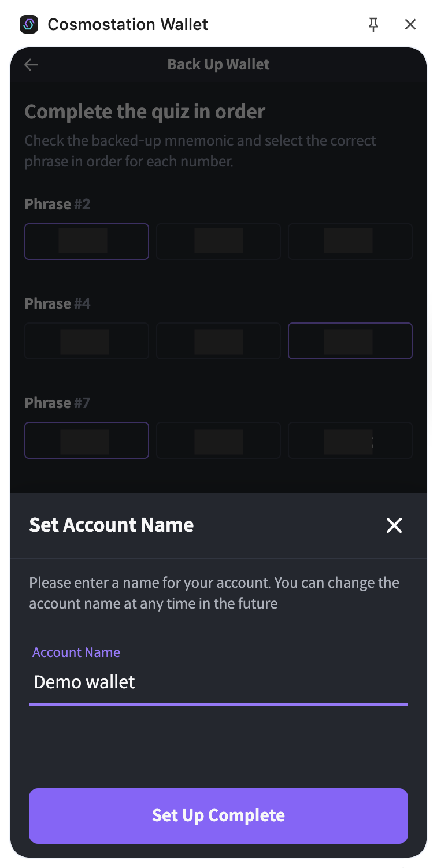The width and height of the screenshot is (437, 868).
Task: Choose the middle option under Phrase #7
Action: pos(218,440)
